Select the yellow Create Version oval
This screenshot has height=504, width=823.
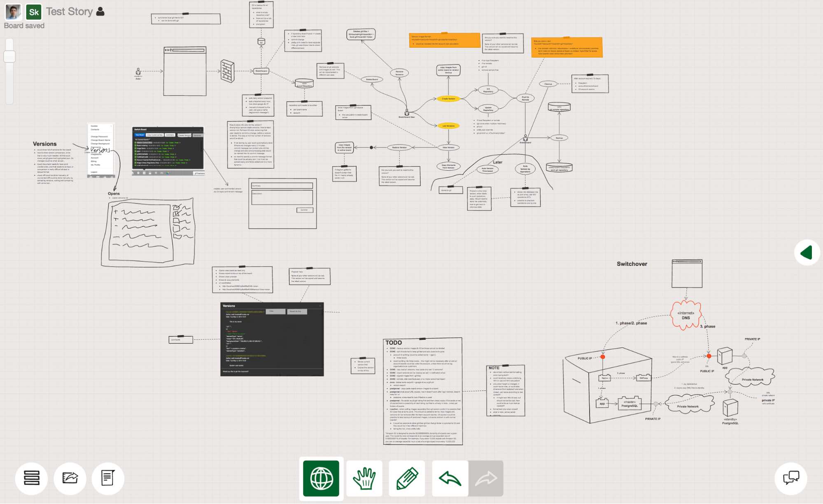pos(448,99)
